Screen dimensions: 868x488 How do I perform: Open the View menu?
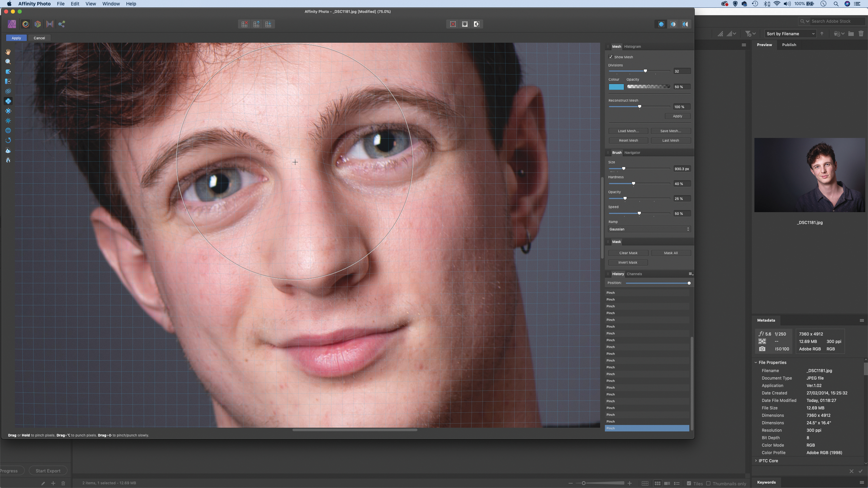(x=91, y=4)
